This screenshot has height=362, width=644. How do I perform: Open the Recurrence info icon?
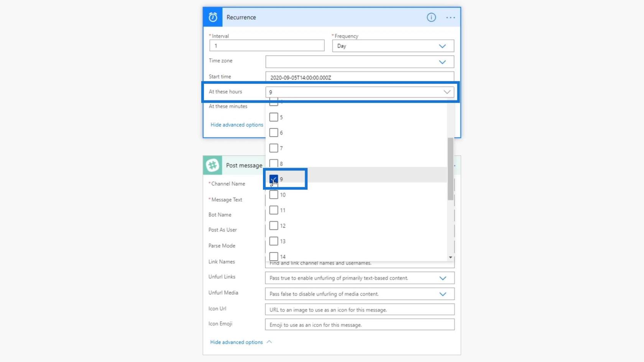(431, 17)
